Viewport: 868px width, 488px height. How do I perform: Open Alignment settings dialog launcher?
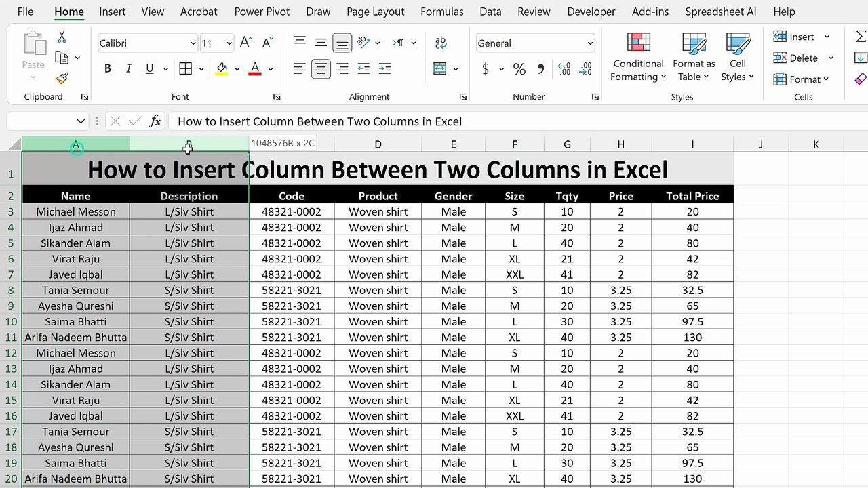pyautogui.click(x=463, y=97)
